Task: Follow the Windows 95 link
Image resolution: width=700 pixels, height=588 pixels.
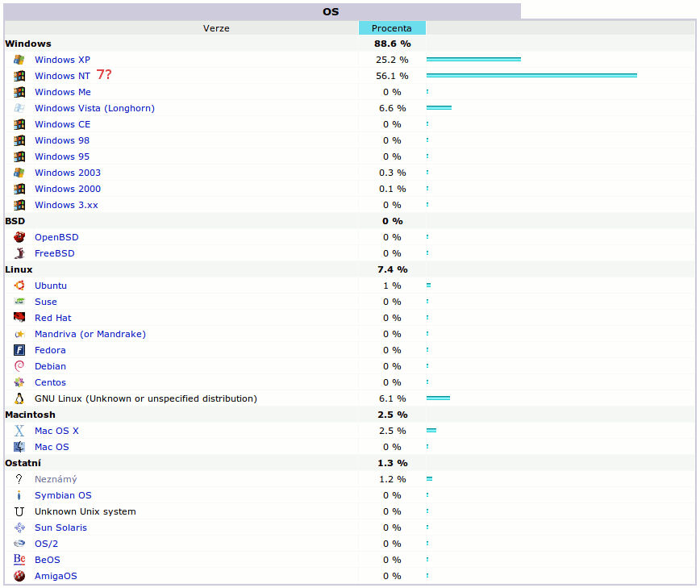Action: click(62, 156)
